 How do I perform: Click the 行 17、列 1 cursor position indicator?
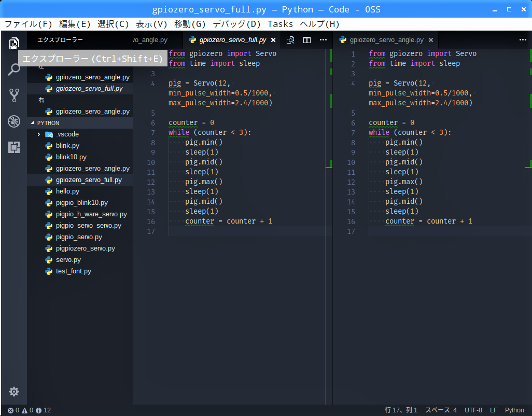[x=401, y=410]
